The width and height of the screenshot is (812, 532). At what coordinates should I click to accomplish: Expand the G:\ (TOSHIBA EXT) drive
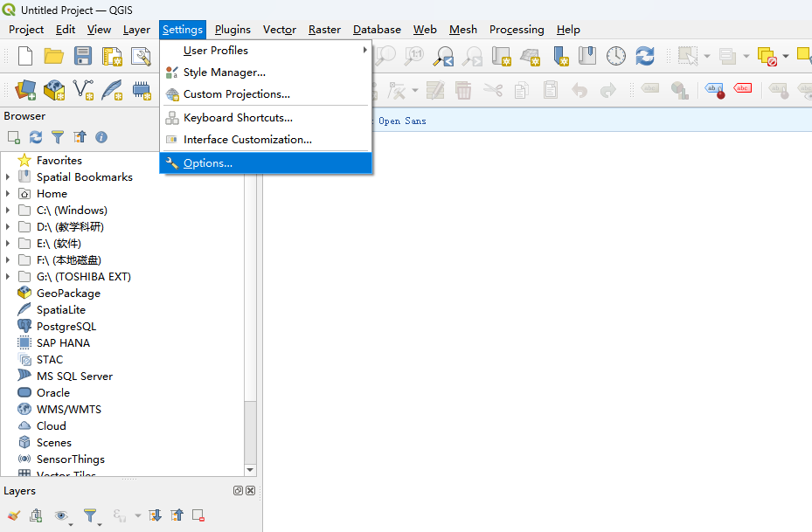[8, 276]
